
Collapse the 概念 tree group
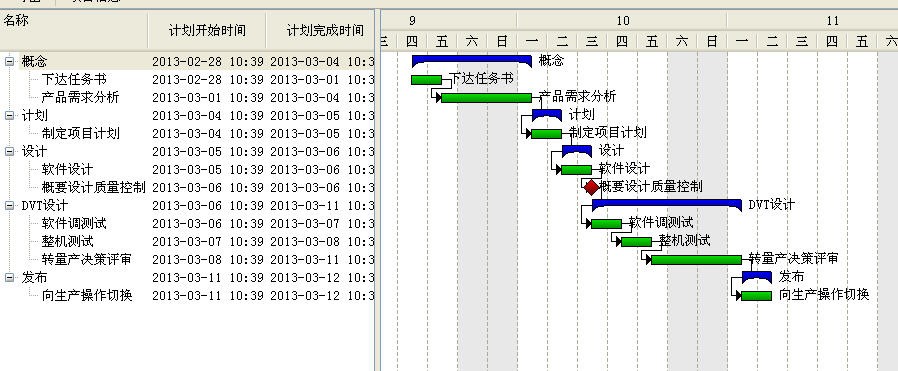point(9,61)
